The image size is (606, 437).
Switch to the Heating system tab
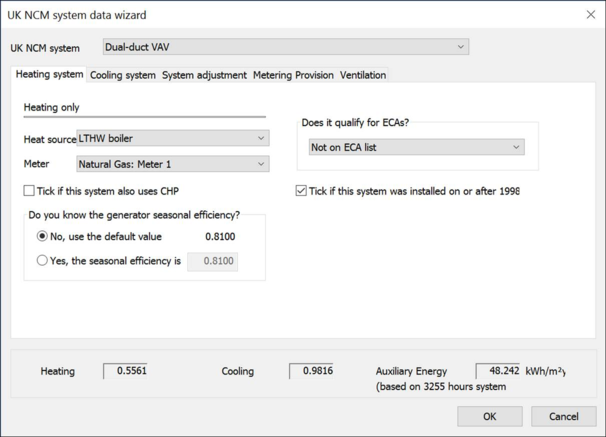50,75
